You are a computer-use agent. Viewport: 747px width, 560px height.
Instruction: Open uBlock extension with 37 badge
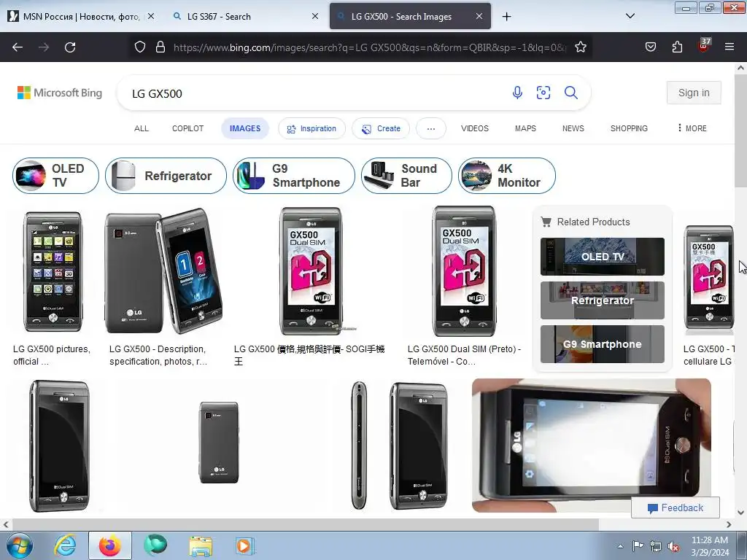click(x=704, y=46)
